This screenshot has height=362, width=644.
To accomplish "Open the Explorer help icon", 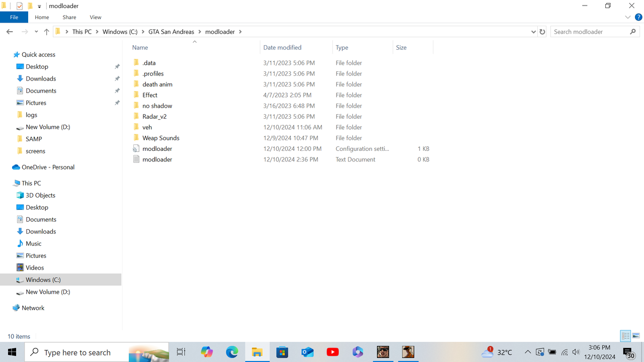I will (638, 17).
